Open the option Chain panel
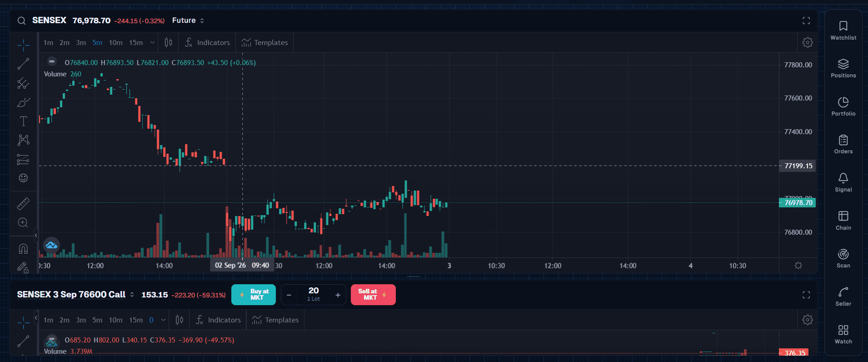 843,221
